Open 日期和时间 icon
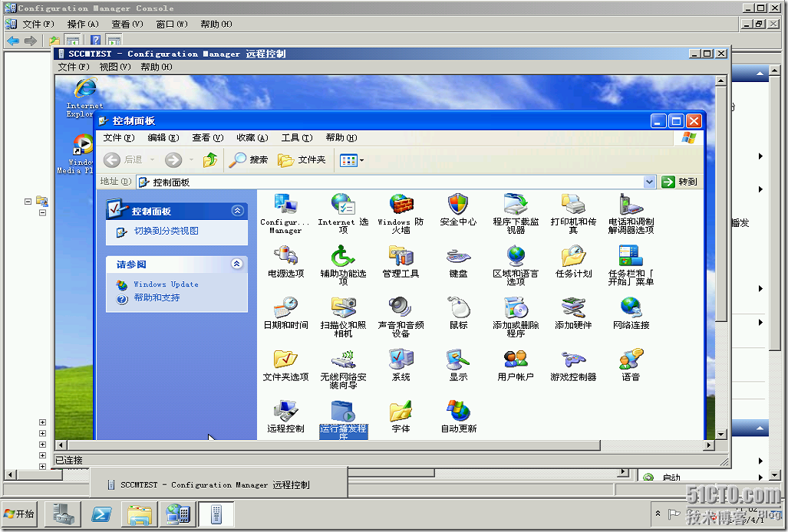 [x=285, y=314]
